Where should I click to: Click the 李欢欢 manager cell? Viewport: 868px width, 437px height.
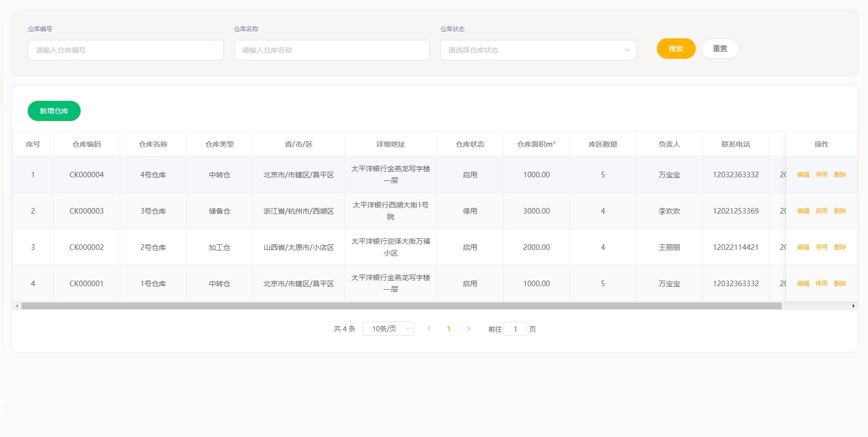pyautogui.click(x=669, y=211)
